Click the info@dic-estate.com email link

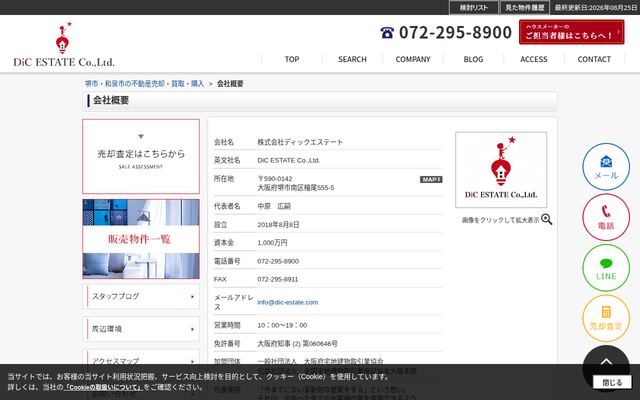pos(287,302)
